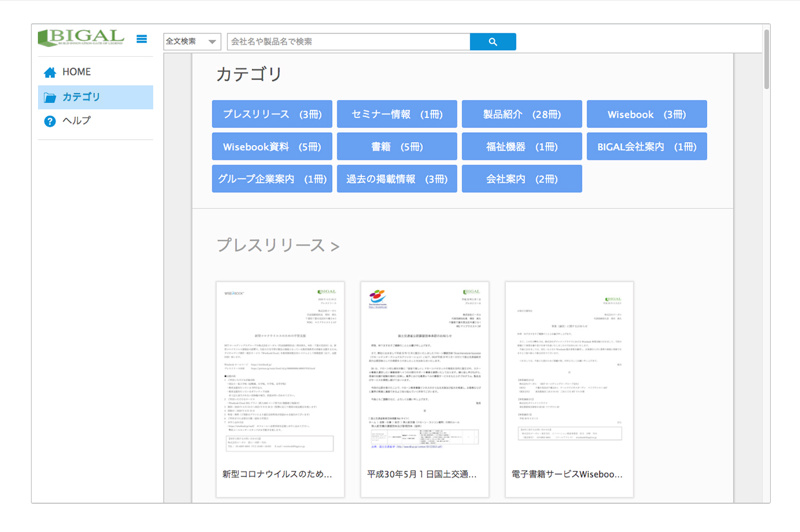
Task: Click the magnifying glass search button
Action: [x=492, y=42]
